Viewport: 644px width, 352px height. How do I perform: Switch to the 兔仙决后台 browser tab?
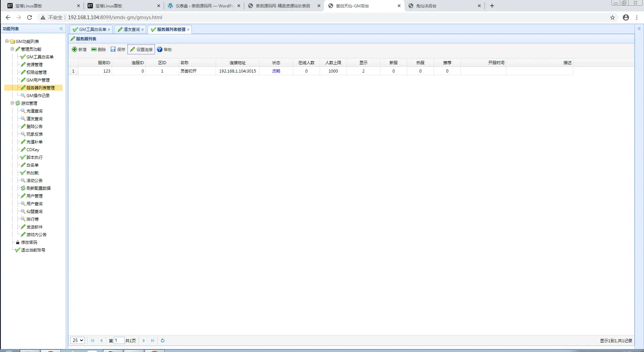(444, 6)
